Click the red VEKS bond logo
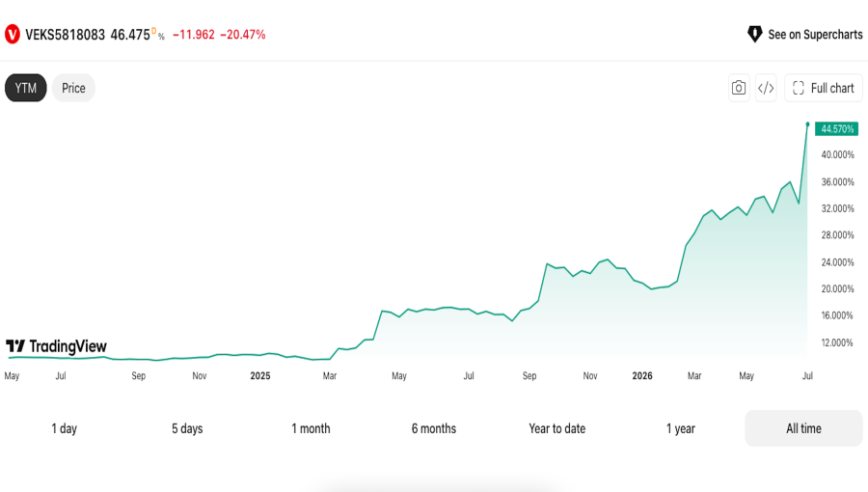Image resolution: width=868 pixels, height=492 pixels. tap(13, 35)
